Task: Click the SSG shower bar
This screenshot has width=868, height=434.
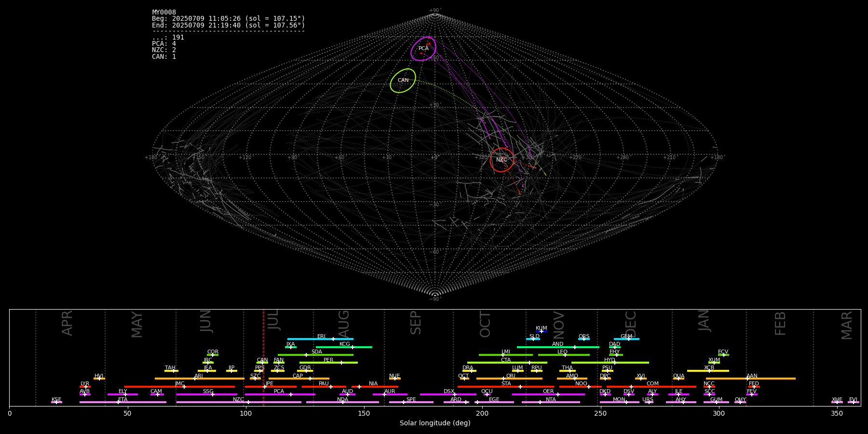Action: (x=207, y=394)
